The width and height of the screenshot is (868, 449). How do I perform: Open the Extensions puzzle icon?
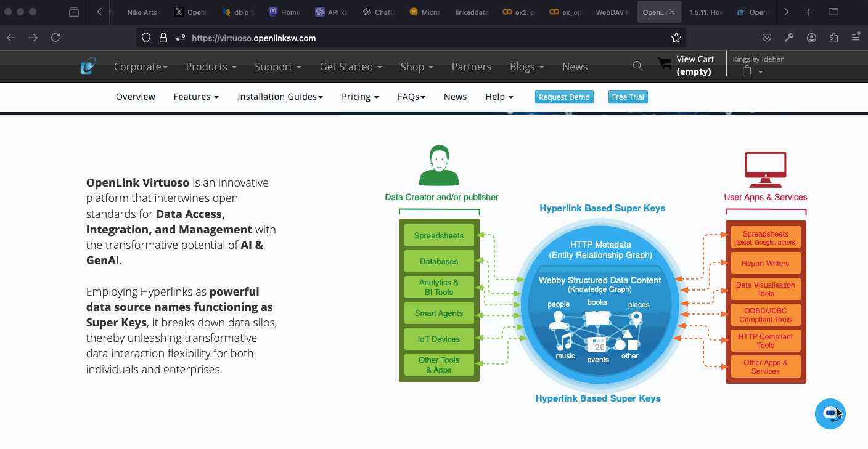pos(833,38)
